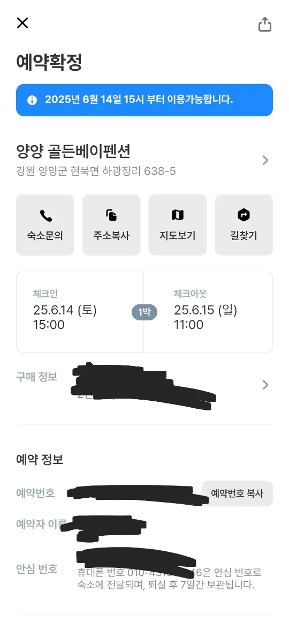Tap the 예약 정보 section heading
Viewport: 289px width, 644px height.
pos(40,459)
